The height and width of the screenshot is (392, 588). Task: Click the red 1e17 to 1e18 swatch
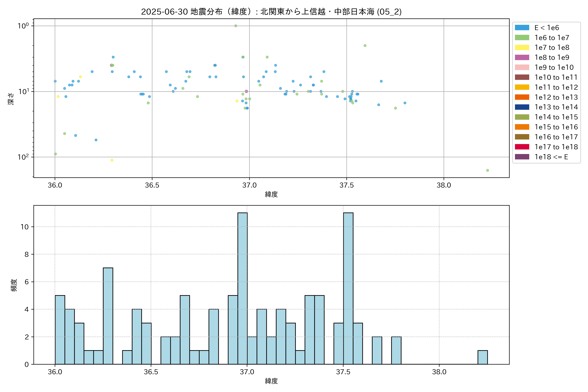[x=522, y=147]
